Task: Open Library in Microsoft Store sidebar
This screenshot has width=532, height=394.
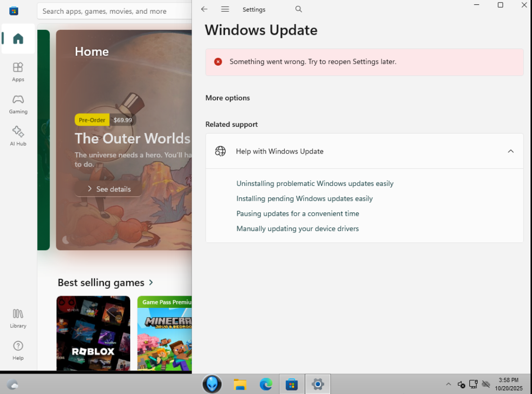Action: pyautogui.click(x=18, y=318)
